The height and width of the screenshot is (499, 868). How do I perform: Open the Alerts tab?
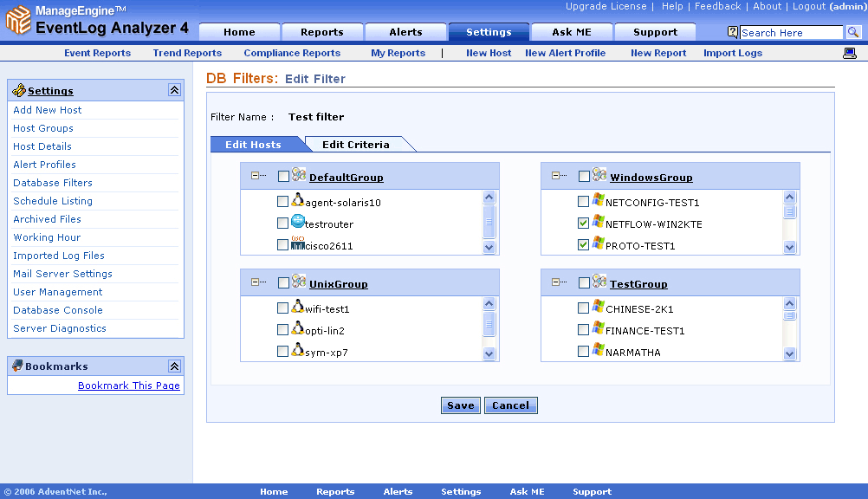click(x=405, y=32)
